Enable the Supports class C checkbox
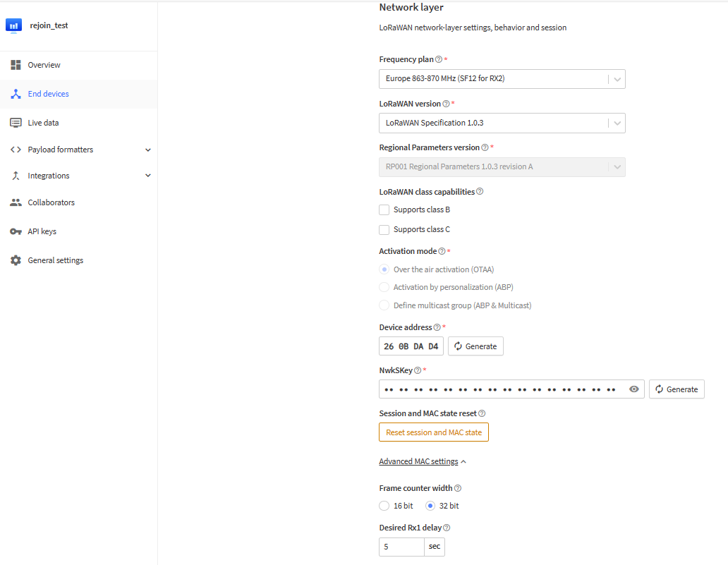The image size is (728, 565). (x=384, y=230)
